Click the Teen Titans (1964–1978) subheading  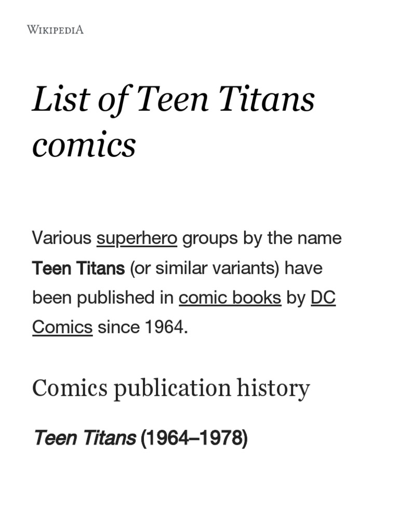[140, 438]
